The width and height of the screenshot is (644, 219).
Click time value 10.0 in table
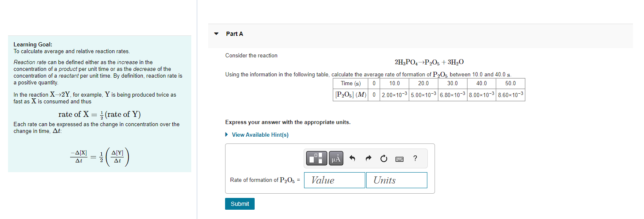(x=394, y=84)
